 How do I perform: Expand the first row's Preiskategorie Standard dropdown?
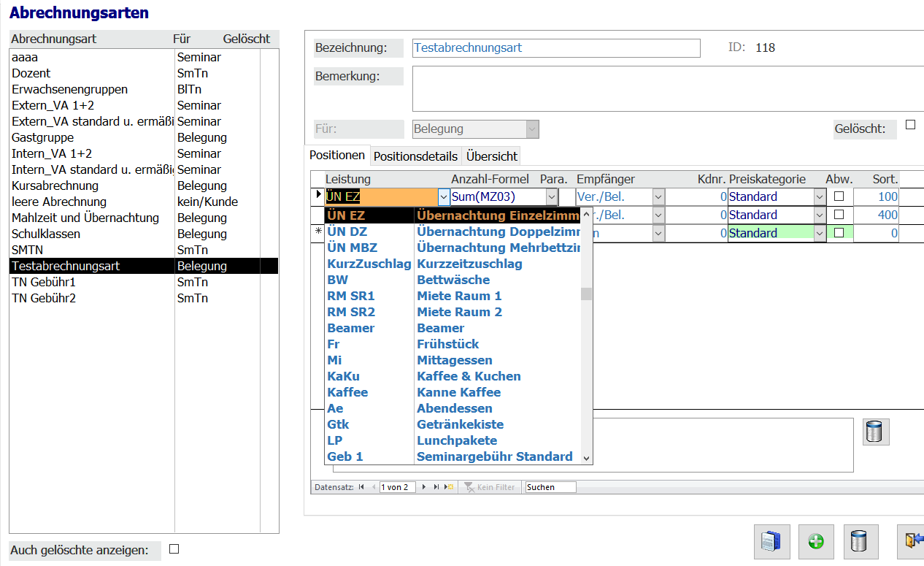click(820, 196)
